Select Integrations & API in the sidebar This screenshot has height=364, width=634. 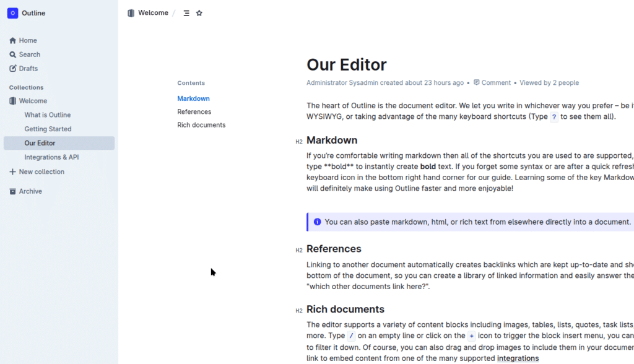pyautogui.click(x=51, y=157)
